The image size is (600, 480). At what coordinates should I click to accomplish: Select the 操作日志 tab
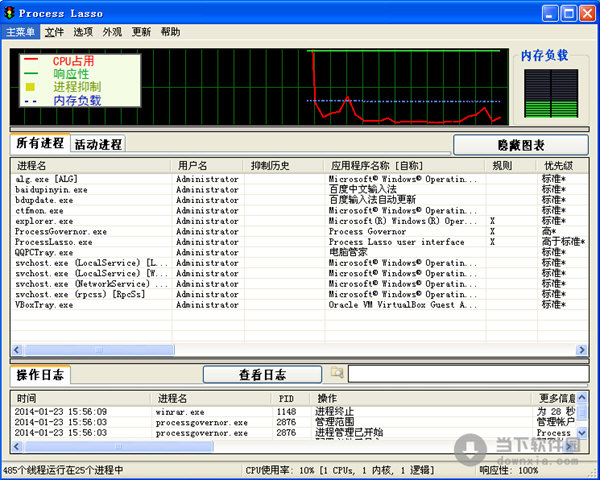click(x=40, y=375)
